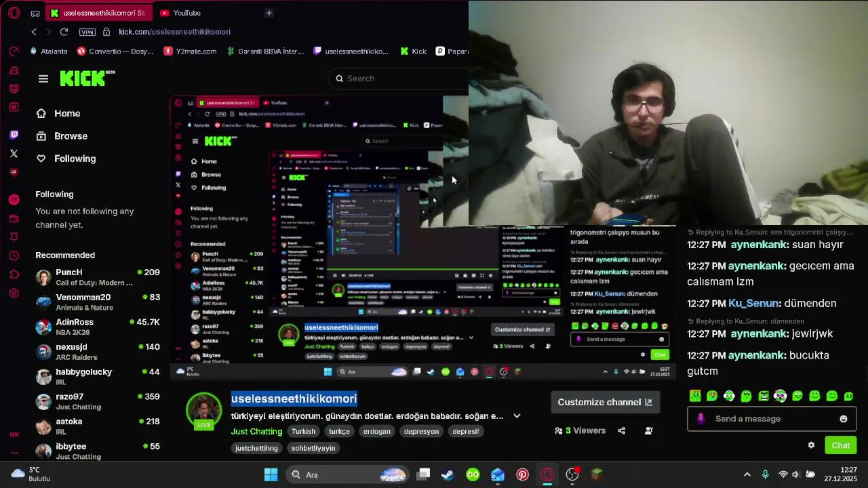Open the Just Chatting category
Screen dimensions: 868x488
coord(256,431)
